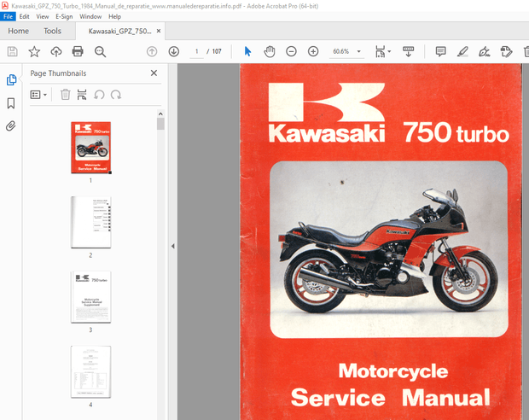Screen dimensions: 529x420
Task: Select page 1 thumbnail
Action: pos(90,148)
